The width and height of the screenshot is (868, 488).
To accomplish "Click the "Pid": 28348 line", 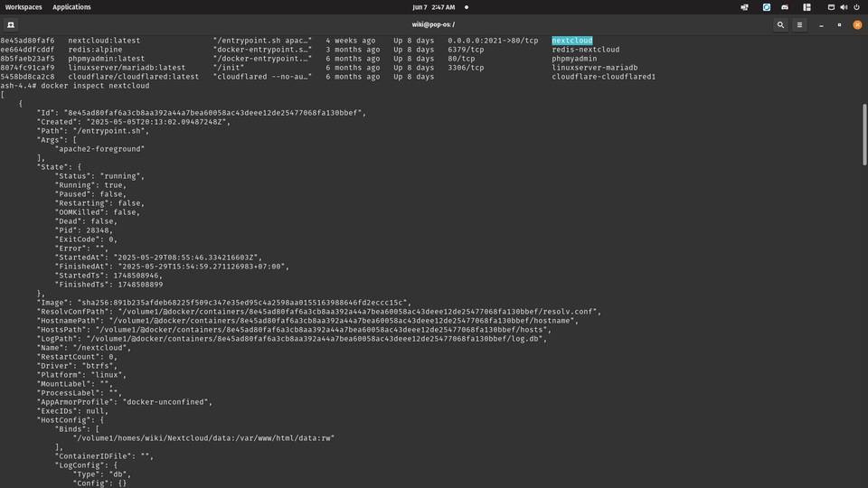I will tap(83, 230).
